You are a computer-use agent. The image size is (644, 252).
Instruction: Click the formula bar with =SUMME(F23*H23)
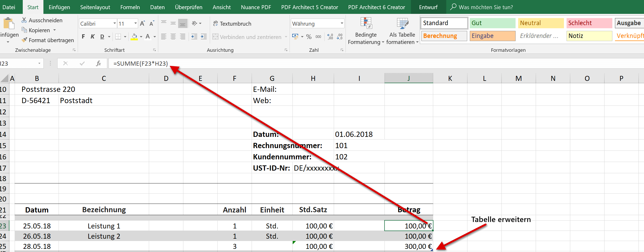click(376, 63)
